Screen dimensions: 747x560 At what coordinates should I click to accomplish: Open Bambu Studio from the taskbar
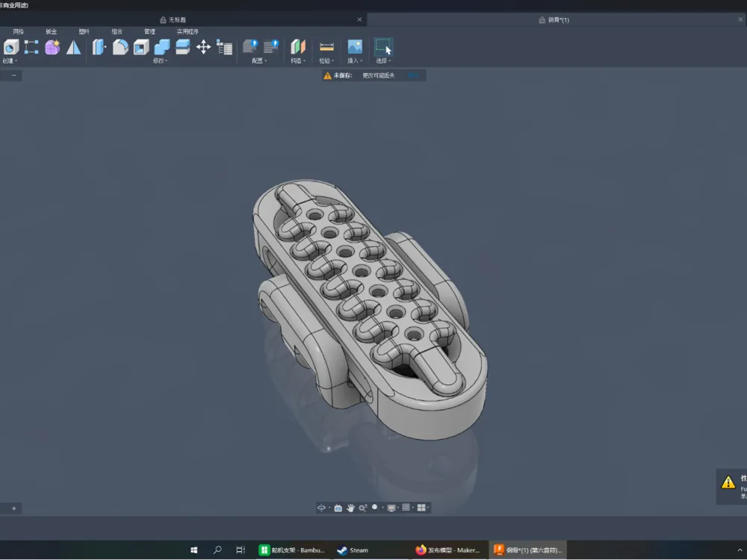pos(291,550)
